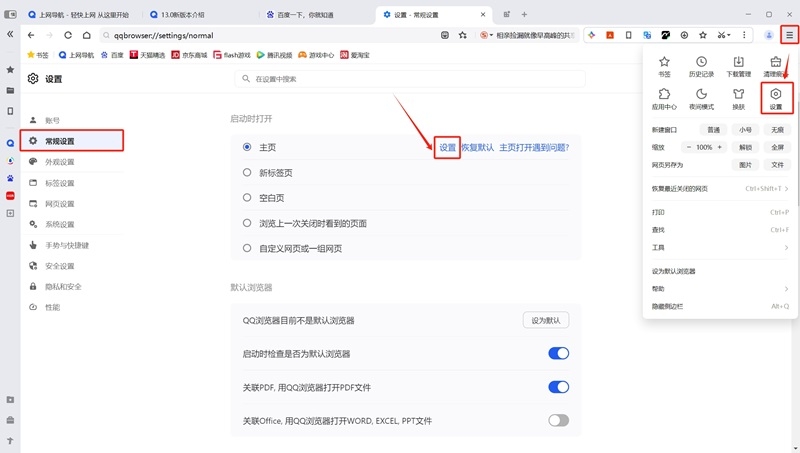Toggle 关联PDF open with QQ browser switch
This screenshot has width=800, height=453.
point(558,387)
